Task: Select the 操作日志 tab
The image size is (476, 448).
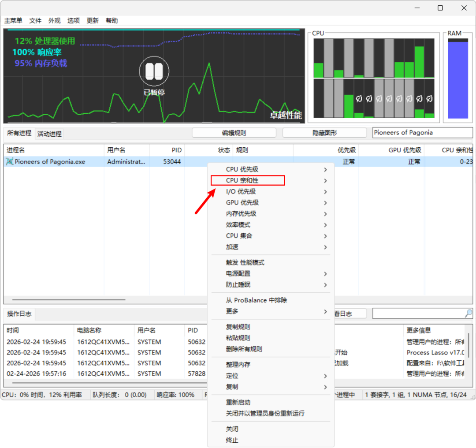Action: (x=19, y=314)
